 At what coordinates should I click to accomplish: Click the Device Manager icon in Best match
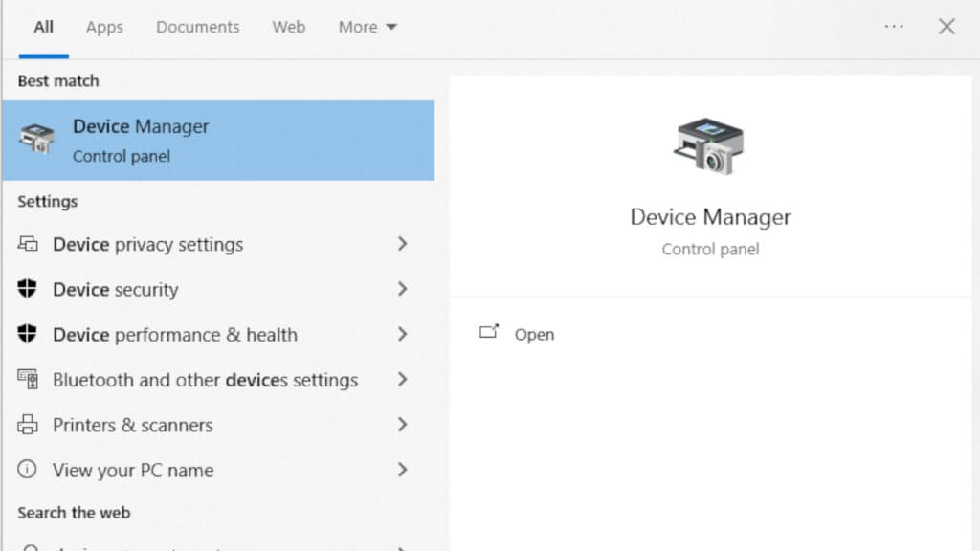click(37, 140)
